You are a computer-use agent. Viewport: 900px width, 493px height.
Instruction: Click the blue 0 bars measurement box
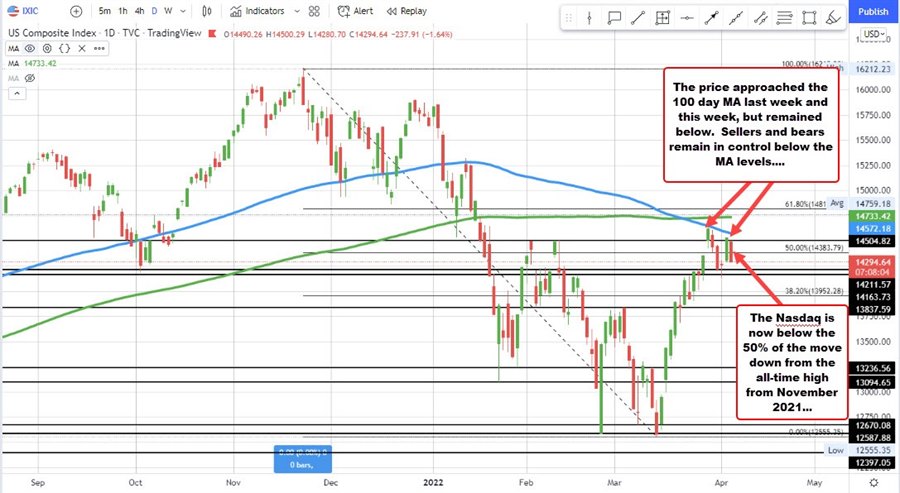pyautogui.click(x=302, y=459)
